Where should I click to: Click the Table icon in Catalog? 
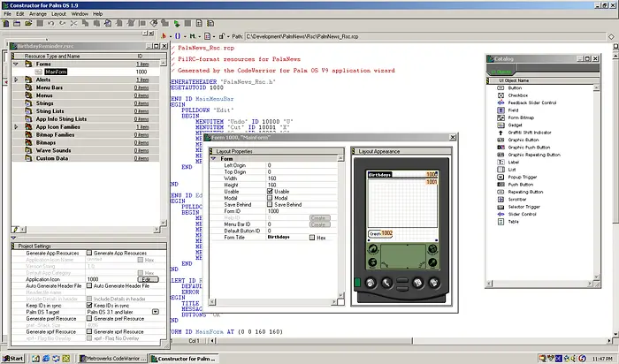(501, 222)
